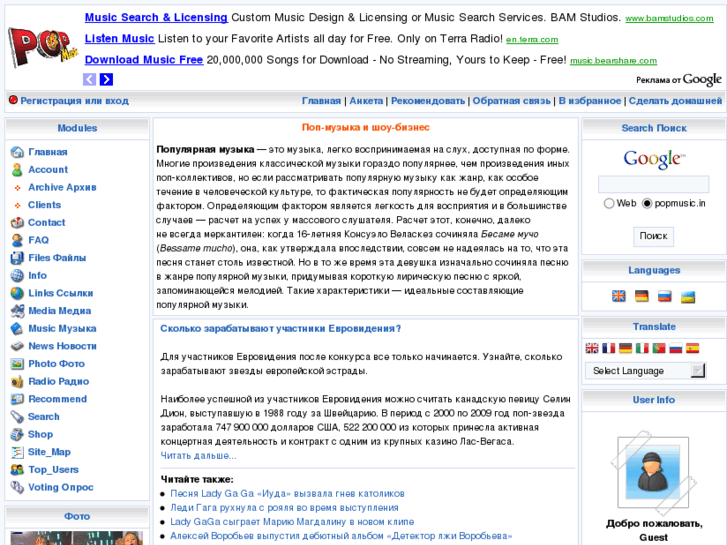
Task: Open Песня Lady Ga Ga «Иуда» article
Action: 287,494
